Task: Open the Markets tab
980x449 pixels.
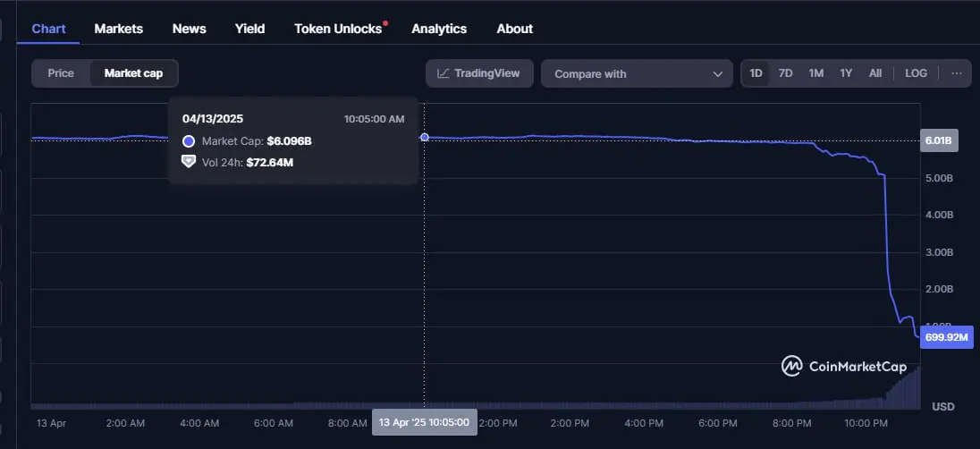Action: point(118,29)
